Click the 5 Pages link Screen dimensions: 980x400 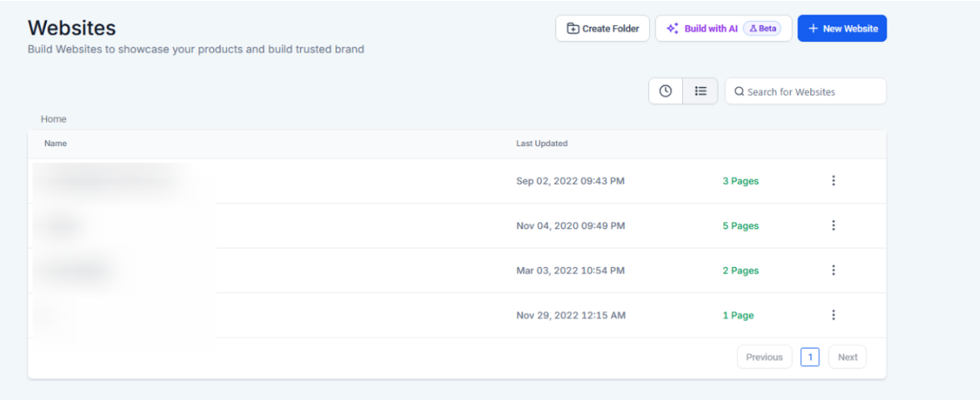pos(740,227)
